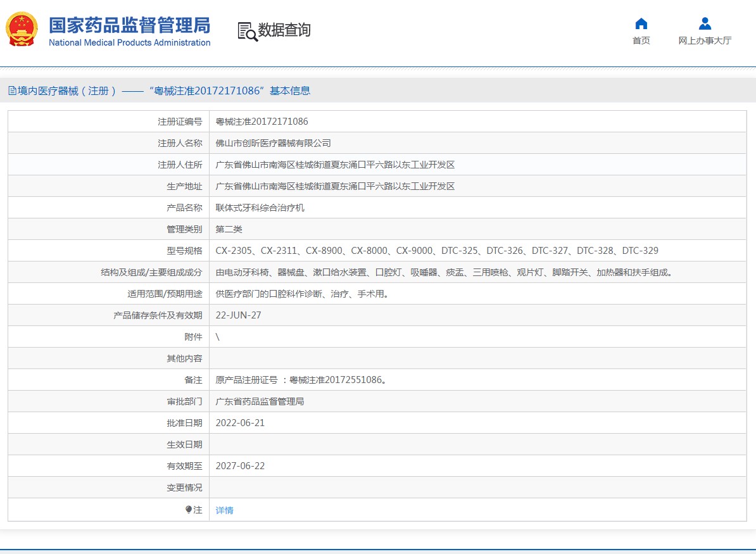Click the 型号规格 row label
The width and height of the screenshot is (756, 554).
pos(184,251)
